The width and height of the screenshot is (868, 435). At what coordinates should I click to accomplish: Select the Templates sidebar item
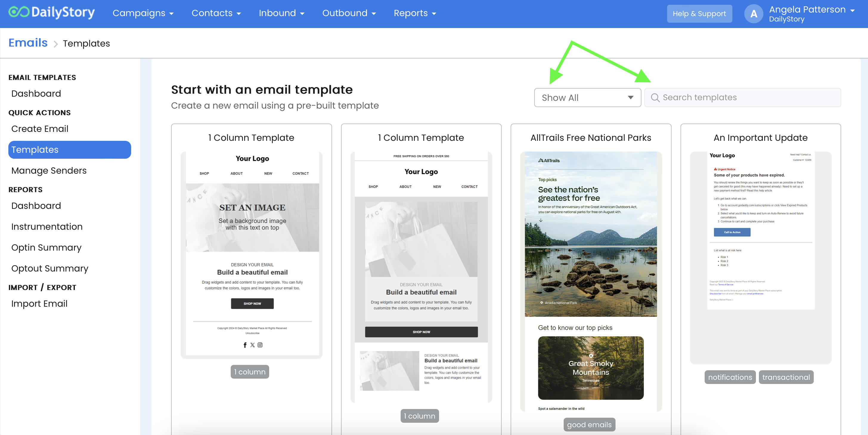[69, 150]
